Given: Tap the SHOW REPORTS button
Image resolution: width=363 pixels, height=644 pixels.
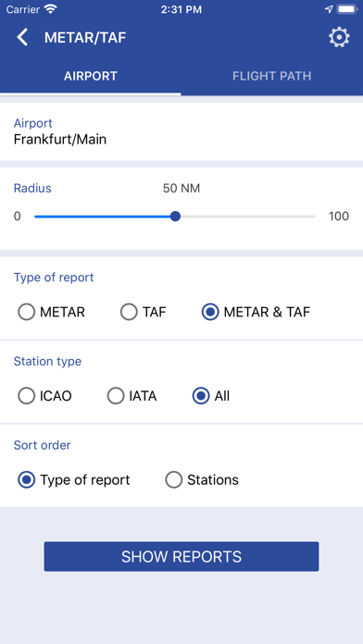Looking at the screenshot, I should point(181,556).
